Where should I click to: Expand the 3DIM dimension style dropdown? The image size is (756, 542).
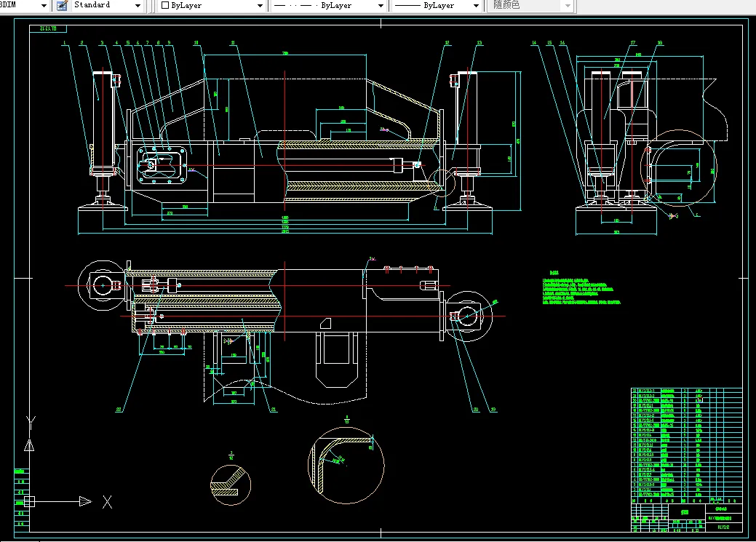pyautogui.click(x=44, y=5)
